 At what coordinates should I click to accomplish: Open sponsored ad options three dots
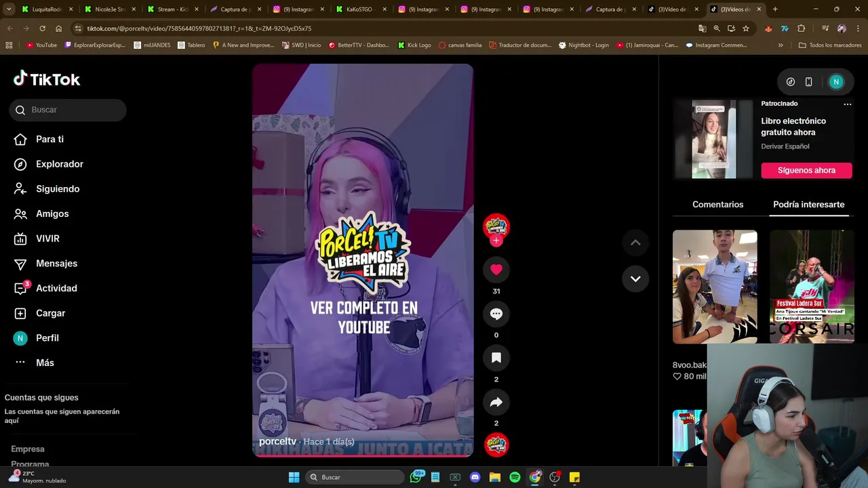(847, 104)
